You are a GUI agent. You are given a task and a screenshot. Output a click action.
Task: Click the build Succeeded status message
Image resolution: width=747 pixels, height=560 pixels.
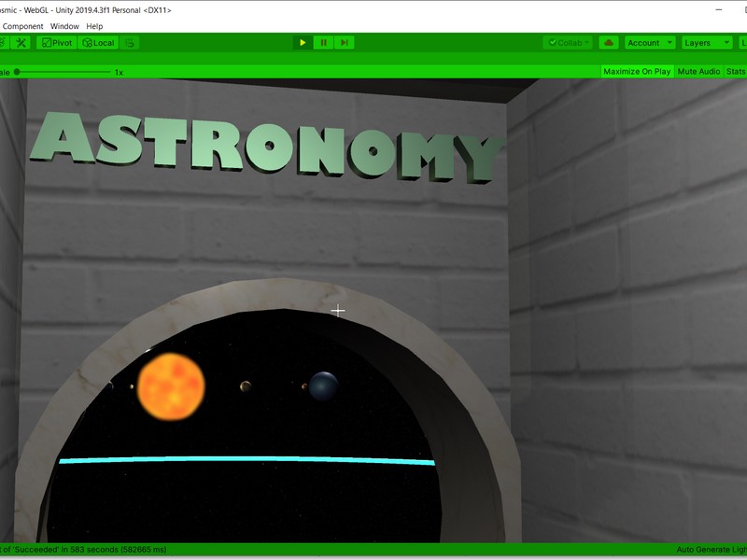(84, 550)
